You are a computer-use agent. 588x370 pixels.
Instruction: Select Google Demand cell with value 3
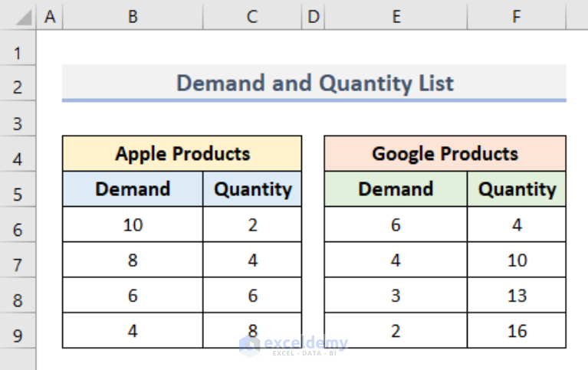[396, 295]
